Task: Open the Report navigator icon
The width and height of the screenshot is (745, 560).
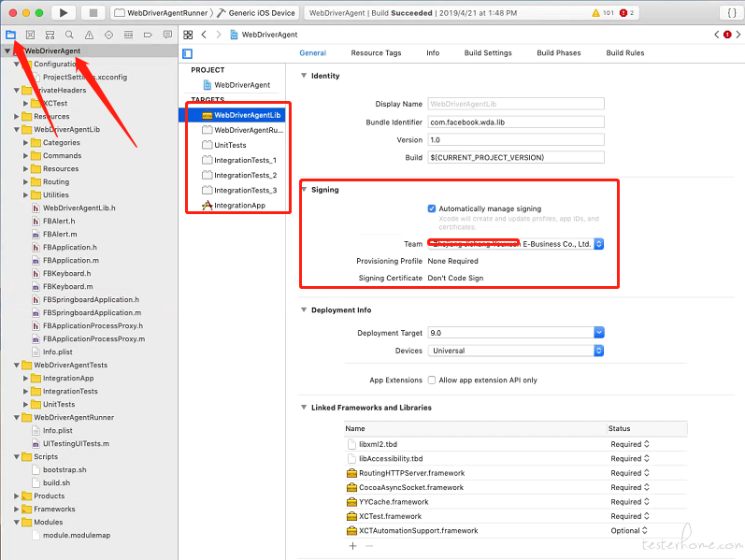Action: point(167,35)
